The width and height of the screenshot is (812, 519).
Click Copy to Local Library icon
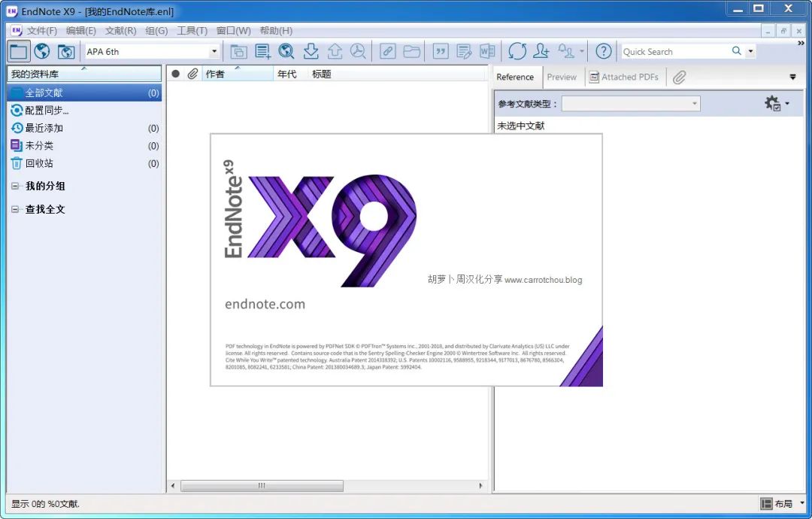coord(238,51)
